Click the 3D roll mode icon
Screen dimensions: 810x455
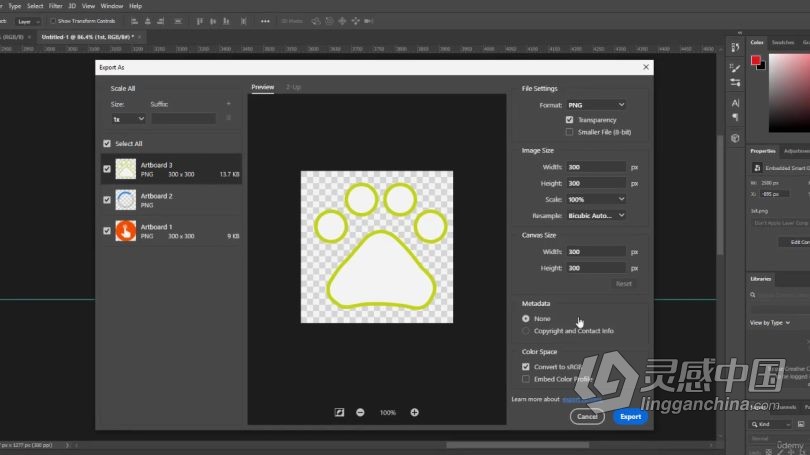click(x=329, y=21)
